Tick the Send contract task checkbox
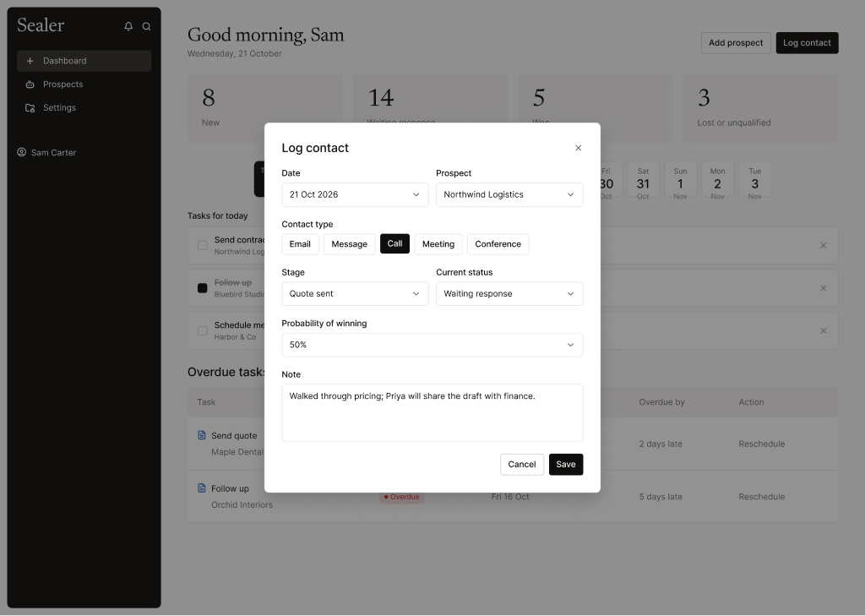The image size is (865, 616). click(x=203, y=246)
